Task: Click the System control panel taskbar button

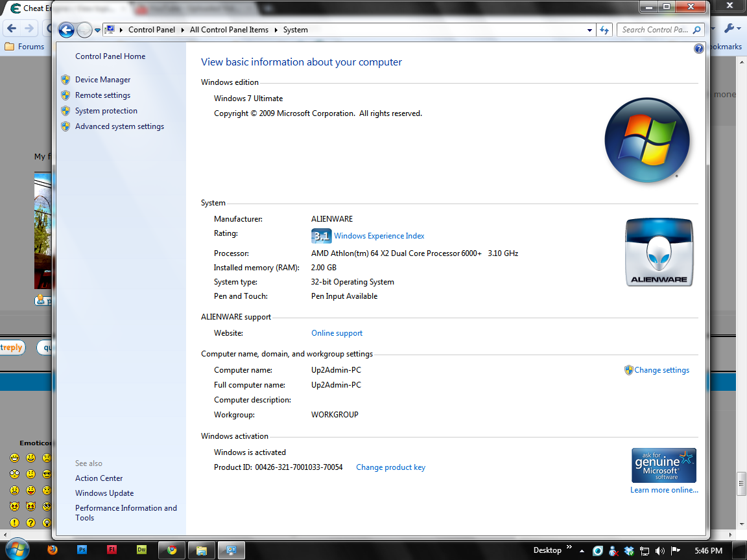Action: tap(231, 550)
